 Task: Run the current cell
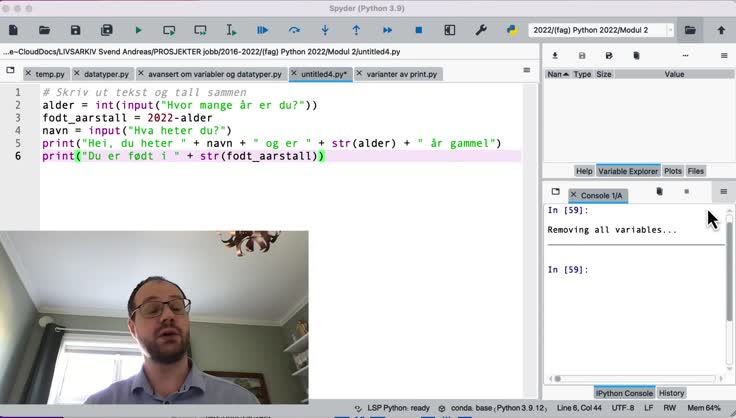click(169, 30)
